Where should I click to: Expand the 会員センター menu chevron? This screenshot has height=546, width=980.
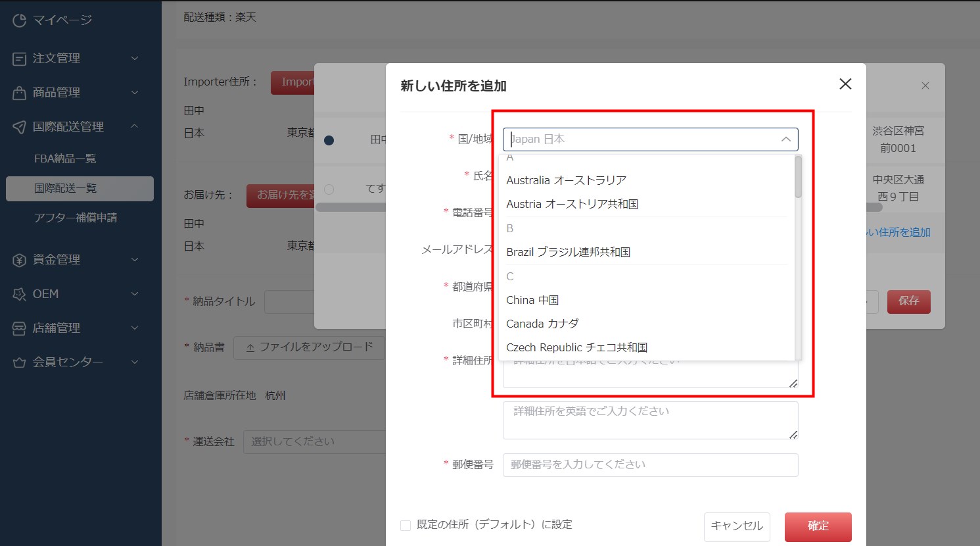pyautogui.click(x=135, y=362)
